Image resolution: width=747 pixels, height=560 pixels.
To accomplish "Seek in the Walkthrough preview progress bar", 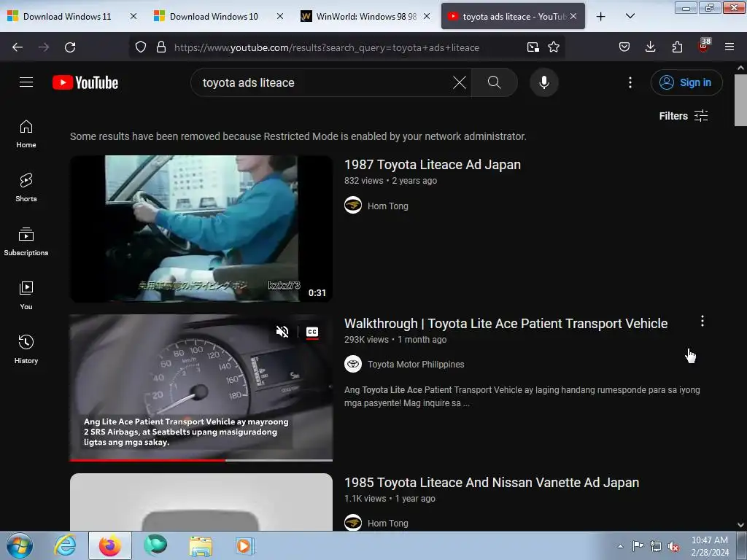I will pyautogui.click(x=201, y=460).
